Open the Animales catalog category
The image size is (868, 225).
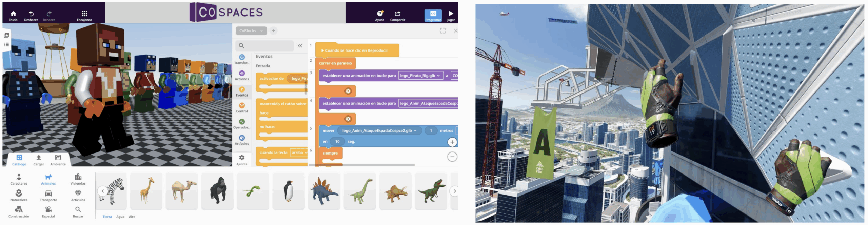tap(48, 179)
